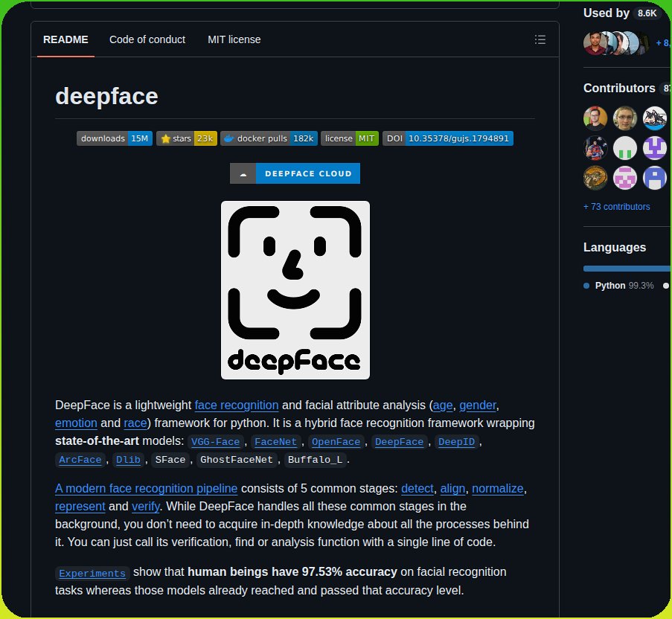The height and width of the screenshot is (619, 672).
Task: Open the stars 23k badge
Action: 187,138
